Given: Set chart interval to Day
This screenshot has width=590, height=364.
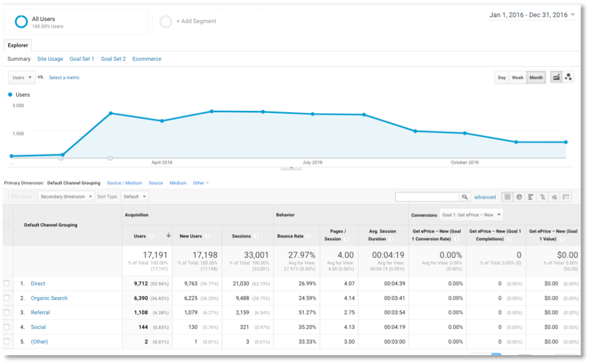Looking at the screenshot, I should (501, 78).
